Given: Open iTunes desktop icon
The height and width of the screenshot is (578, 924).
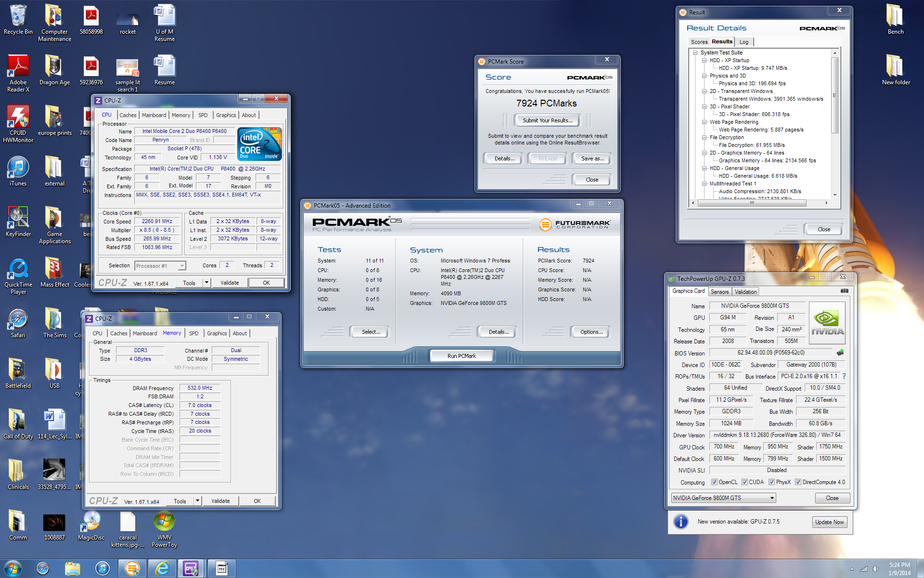Looking at the screenshot, I should [18, 171].
